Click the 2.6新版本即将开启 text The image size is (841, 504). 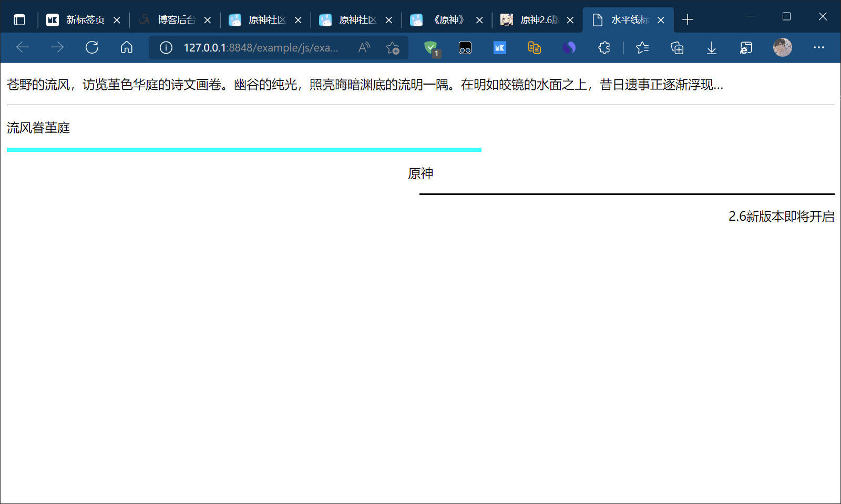click(x=782, y=217)
